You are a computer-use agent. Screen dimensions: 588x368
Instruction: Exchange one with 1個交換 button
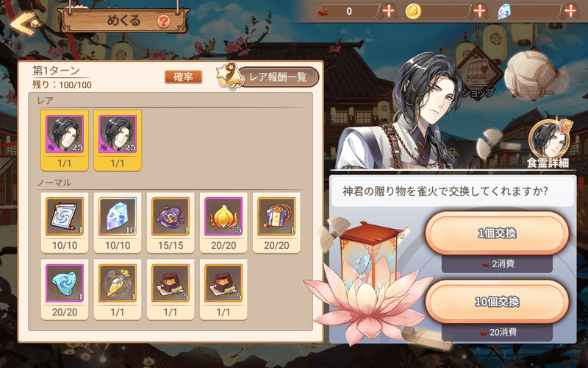(497, 233)
